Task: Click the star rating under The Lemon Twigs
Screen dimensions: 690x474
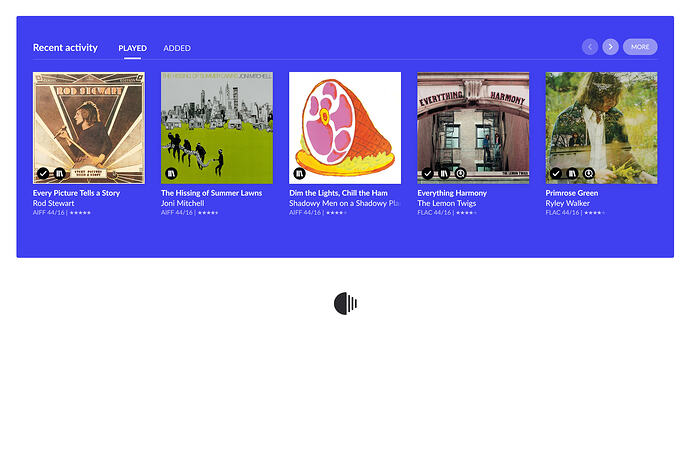Action: (x=466, y=213)
